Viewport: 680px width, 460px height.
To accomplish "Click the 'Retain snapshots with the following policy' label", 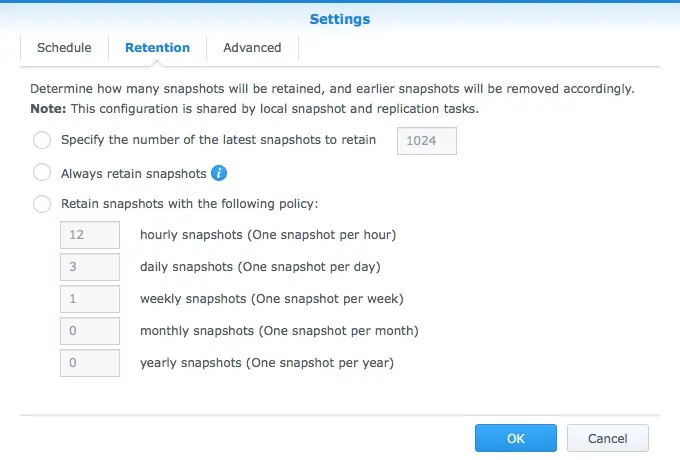I will pos(190,204).
